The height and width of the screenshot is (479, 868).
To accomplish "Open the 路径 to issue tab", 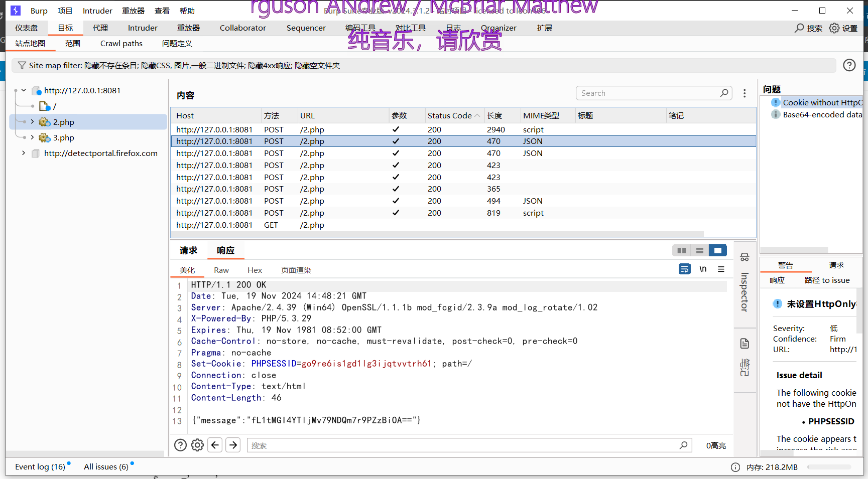I will coord(827,280).
